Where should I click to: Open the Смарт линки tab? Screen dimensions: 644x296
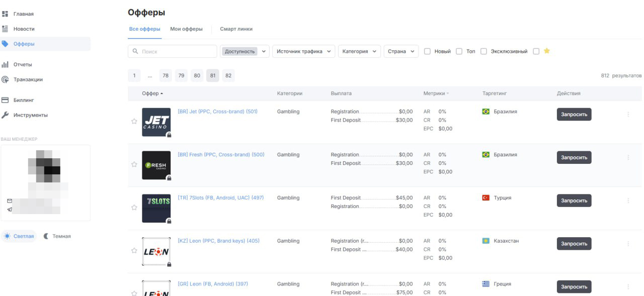236,29
